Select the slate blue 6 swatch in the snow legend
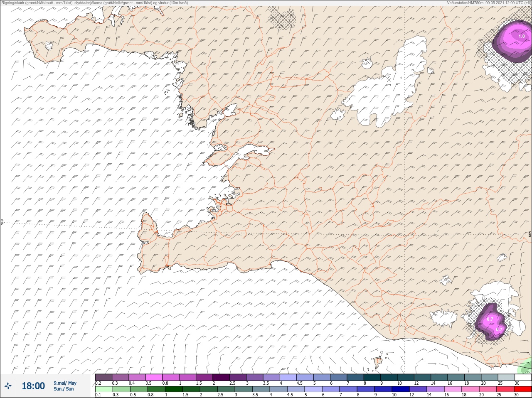The width and height of the screenshot is (532, 398). [339, 377]
